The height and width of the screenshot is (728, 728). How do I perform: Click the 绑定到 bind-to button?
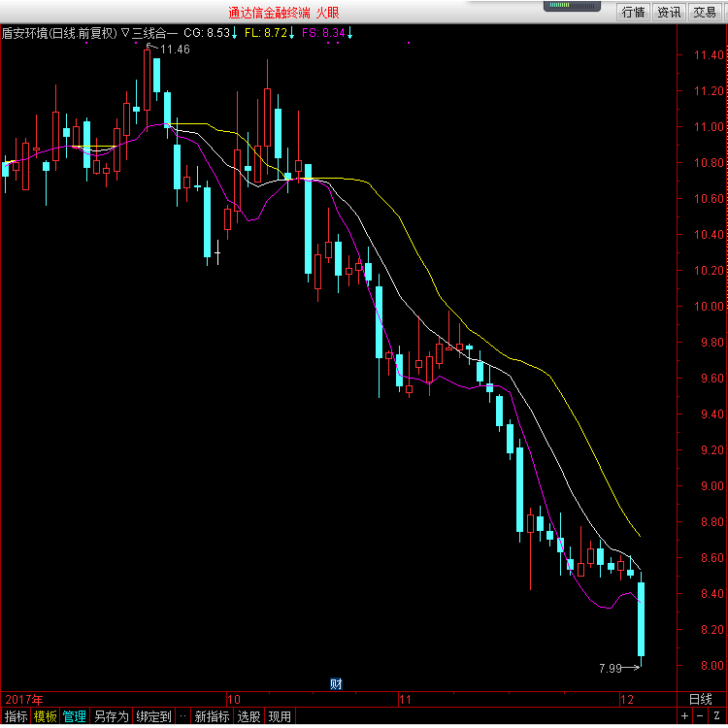(153, 716)
